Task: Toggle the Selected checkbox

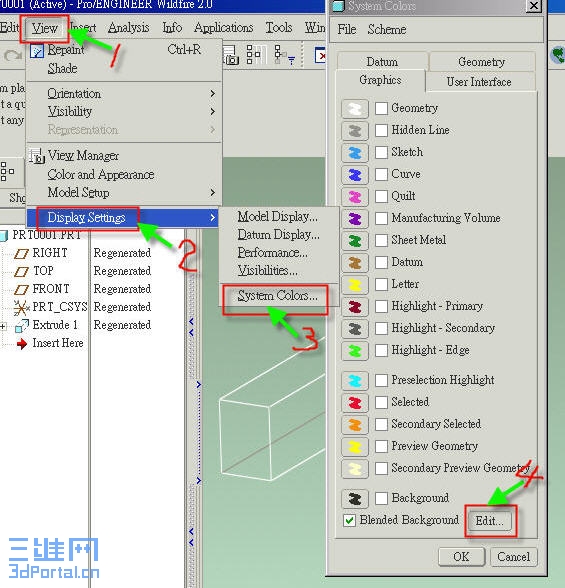Action: (x=381, y=402)
